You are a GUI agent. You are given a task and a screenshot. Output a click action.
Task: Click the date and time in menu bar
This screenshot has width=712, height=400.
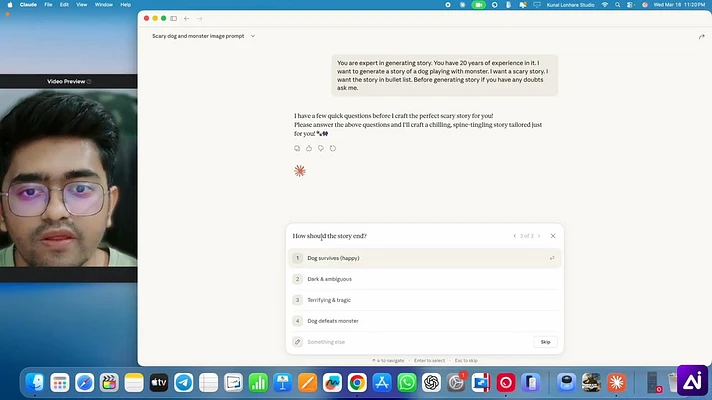[x=679, y=5]
